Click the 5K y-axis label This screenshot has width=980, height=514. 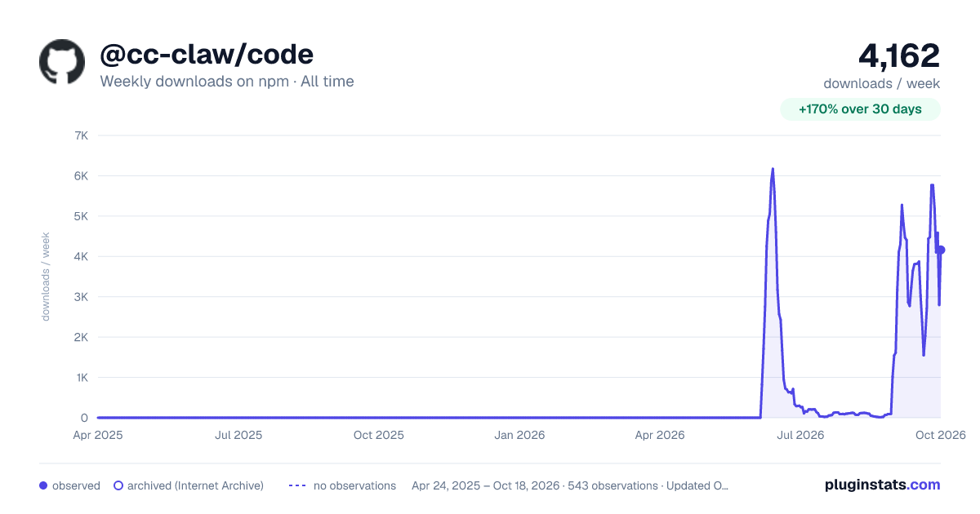81,216
